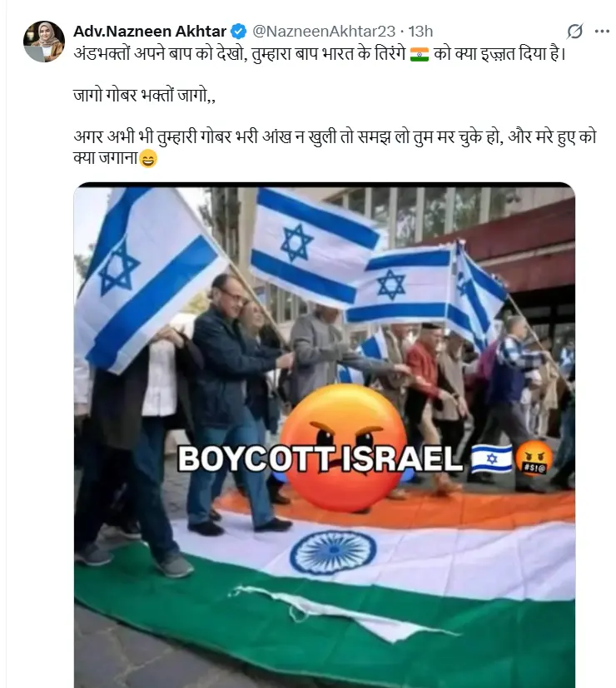The width and height of the screenshot is (616, 688).
Task: Click the first line of tweet text
Action: [320, 54]
